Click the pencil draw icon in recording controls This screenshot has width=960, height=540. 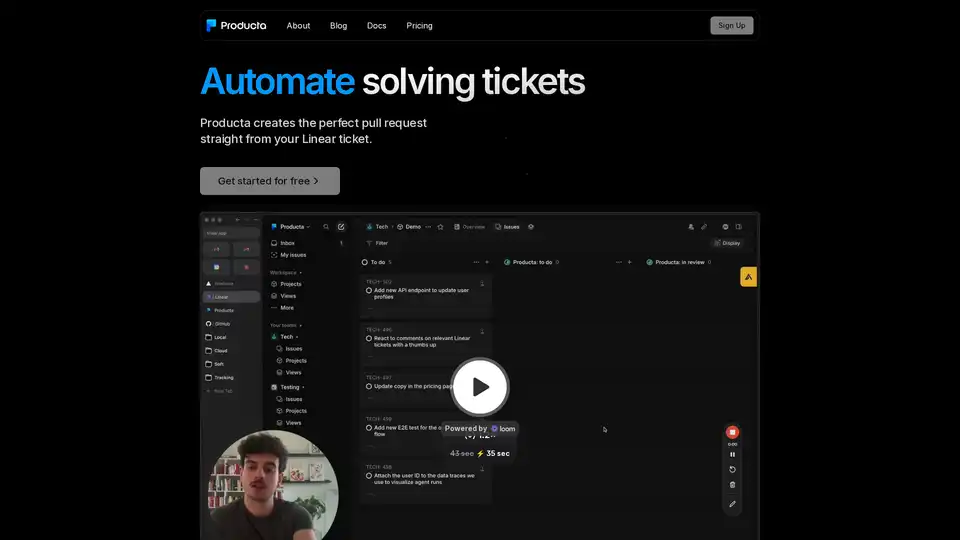732,504
